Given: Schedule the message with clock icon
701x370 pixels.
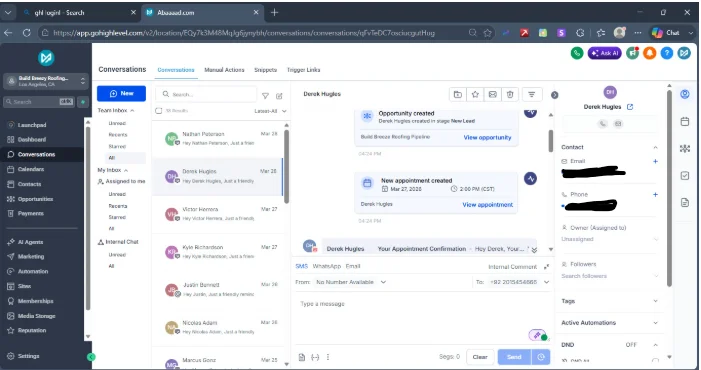Looking at the screenshot, I should click(x=541, y=357).
